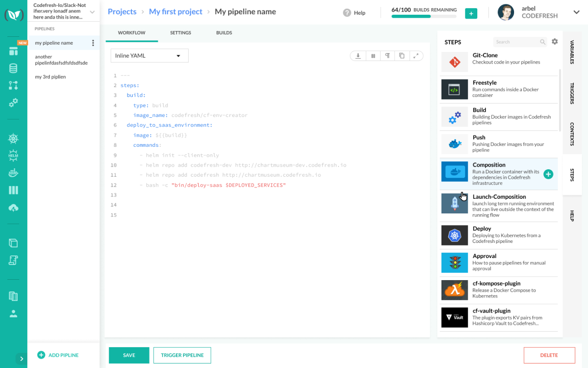Expand the left sidebar with arrow
This screenshot has height=368, width=588.
pos(21,358)
